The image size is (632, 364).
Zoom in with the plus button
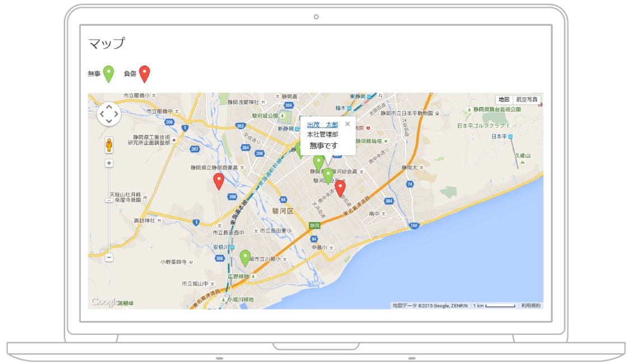point(109,163)
